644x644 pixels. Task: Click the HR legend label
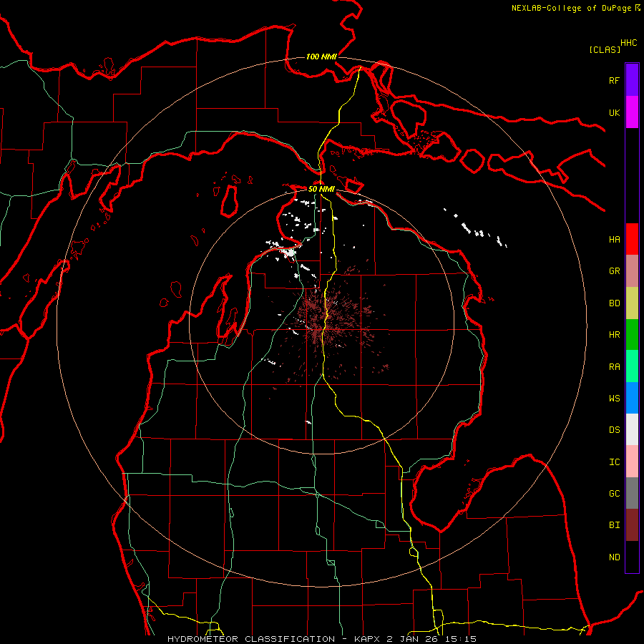point(614,335)
